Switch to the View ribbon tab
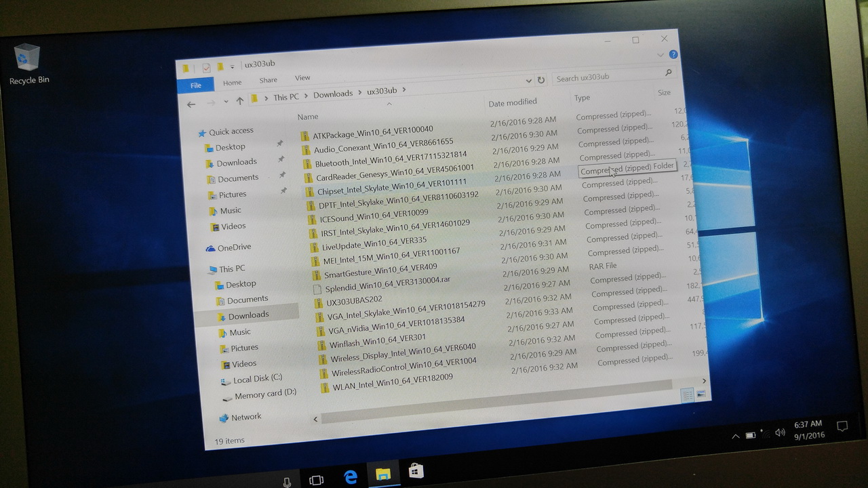 click(x=302, y=78)
